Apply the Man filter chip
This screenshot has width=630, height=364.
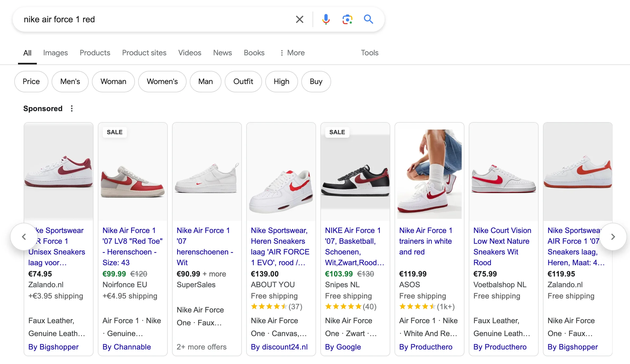point(206,82)
